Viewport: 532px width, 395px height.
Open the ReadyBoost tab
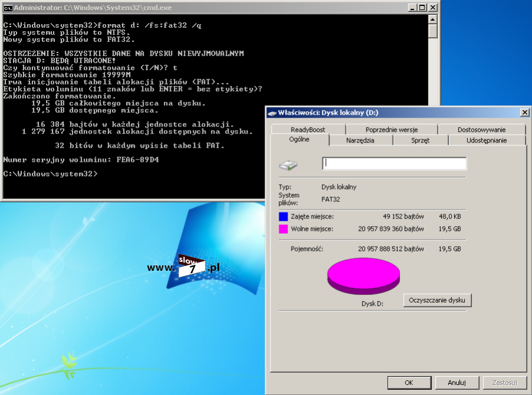tap(308, 130)
